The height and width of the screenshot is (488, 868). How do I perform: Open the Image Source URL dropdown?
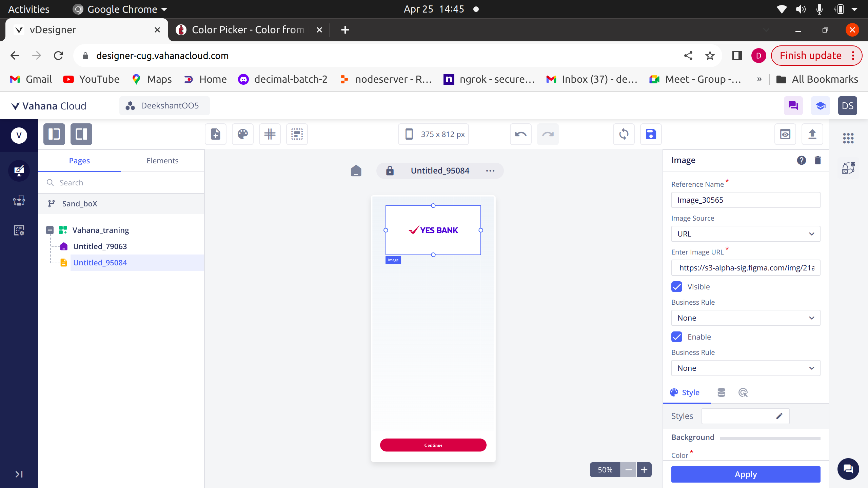coord(746,234)
